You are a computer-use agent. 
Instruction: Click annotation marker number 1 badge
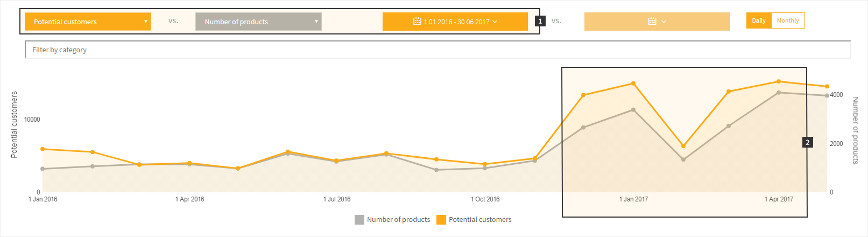coord(540,21)
